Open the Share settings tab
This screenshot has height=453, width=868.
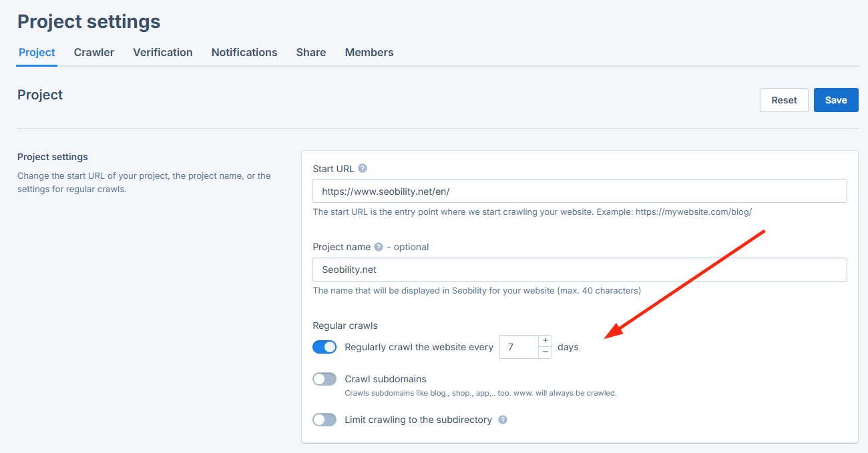[x=310, y=52]
